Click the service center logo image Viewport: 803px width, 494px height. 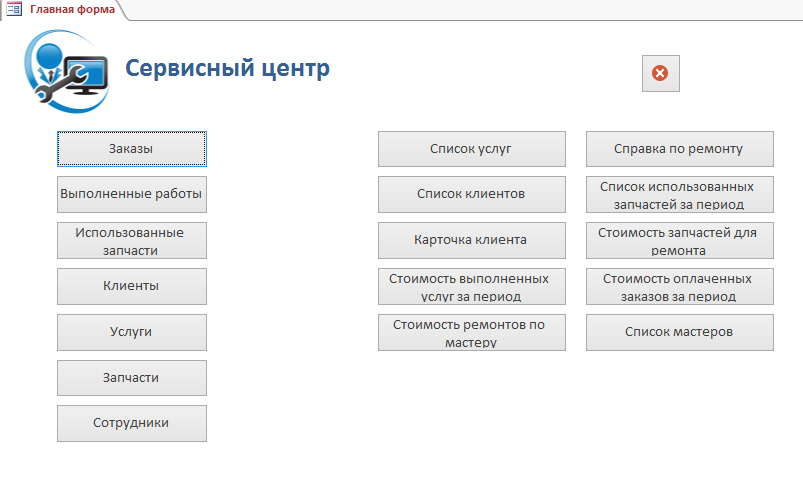[x=65, y=69]
